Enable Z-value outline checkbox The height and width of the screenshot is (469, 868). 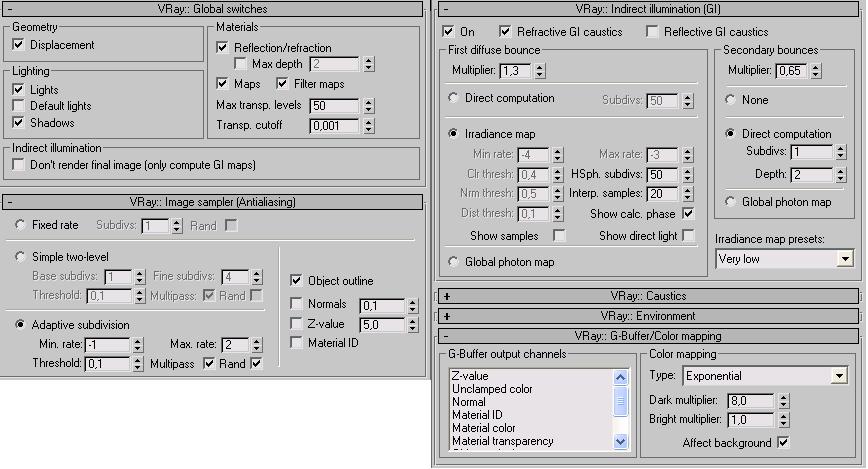click(x=296, y=323)
